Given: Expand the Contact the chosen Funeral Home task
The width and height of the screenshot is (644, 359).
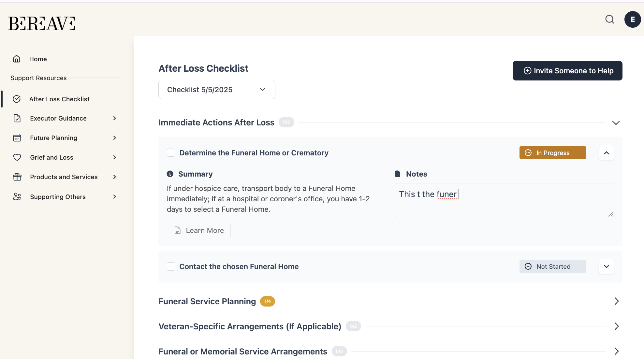Looking at the screenshot, I should [606, 266].
